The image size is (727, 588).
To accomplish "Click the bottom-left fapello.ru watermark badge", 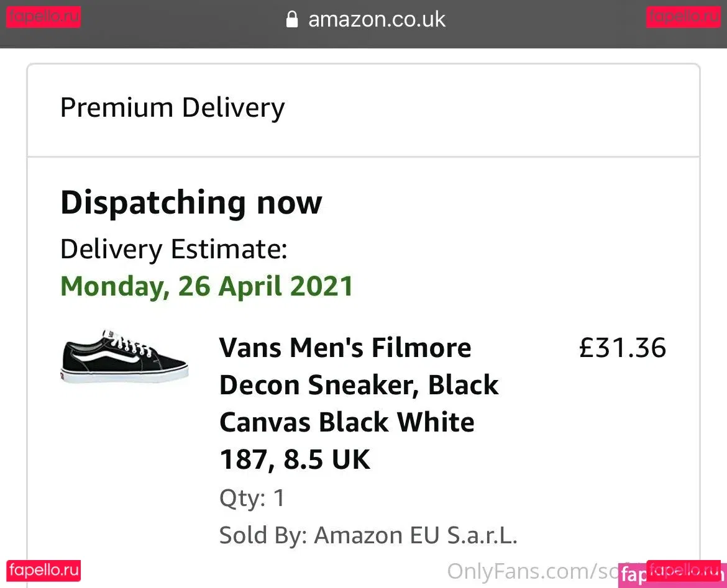I will pos(43,571).
